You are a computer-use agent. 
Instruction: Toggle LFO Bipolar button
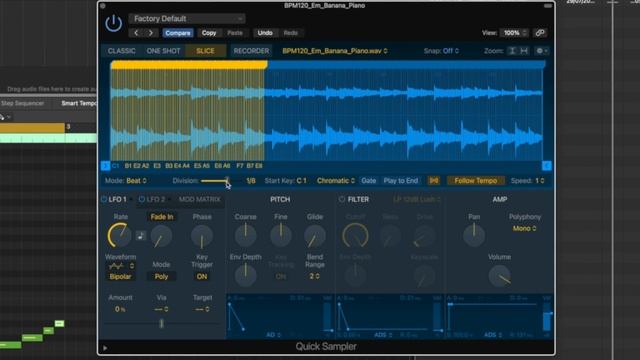[x=120, y=276]
